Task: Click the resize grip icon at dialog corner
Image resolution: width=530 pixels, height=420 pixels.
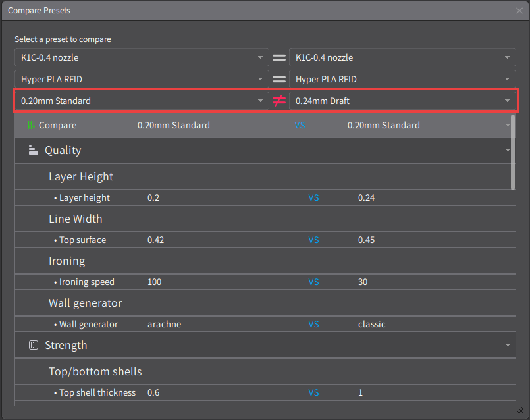Action: 520,410
